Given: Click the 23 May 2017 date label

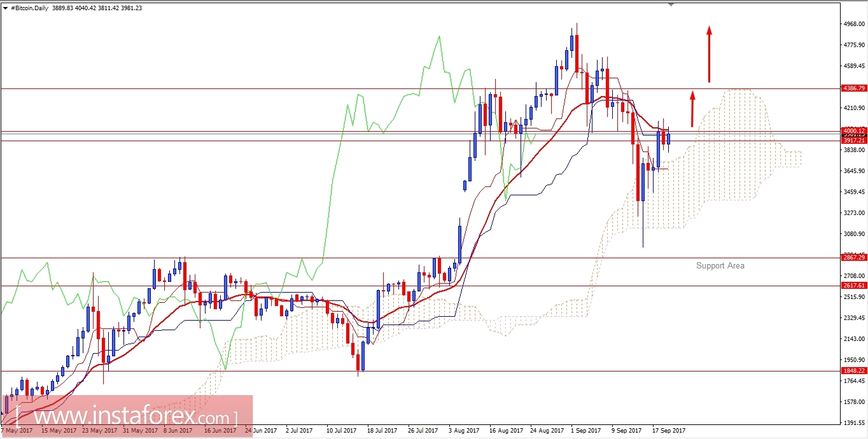Looking at the screenshot, I should 98,431.
